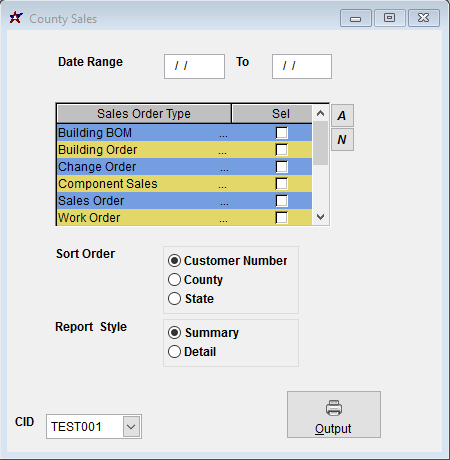
Task: Click the ellipsis beside Building Order
Action: pos(223,152)
